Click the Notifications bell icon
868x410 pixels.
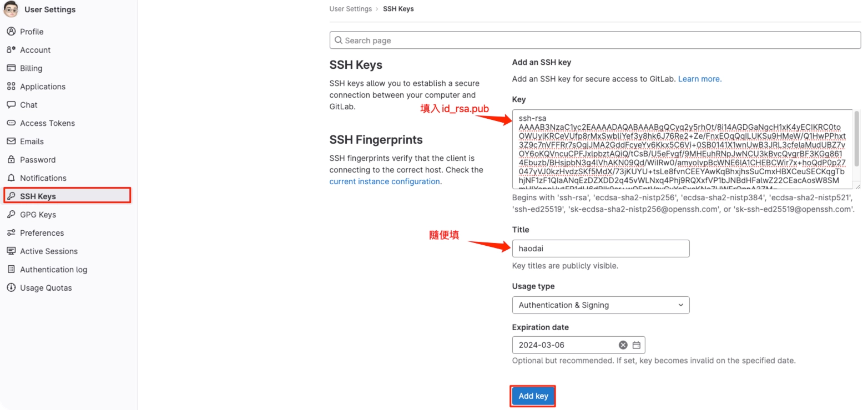(x=11, y=178)
